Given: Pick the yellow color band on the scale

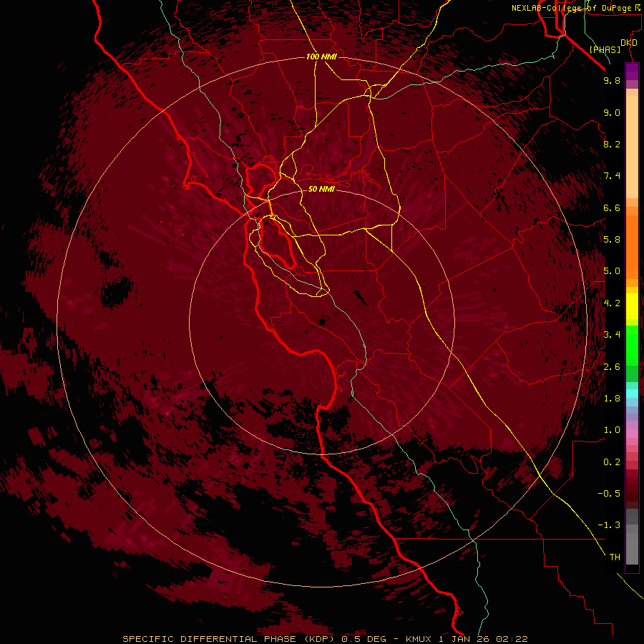Looking at the screenshot, I should (632, 306).
